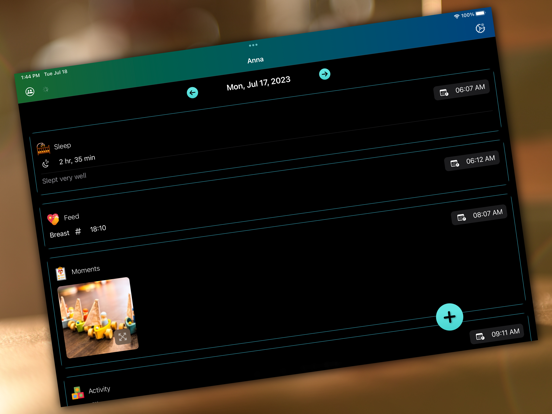Open the Activity blocks icon

pos(78,393)
